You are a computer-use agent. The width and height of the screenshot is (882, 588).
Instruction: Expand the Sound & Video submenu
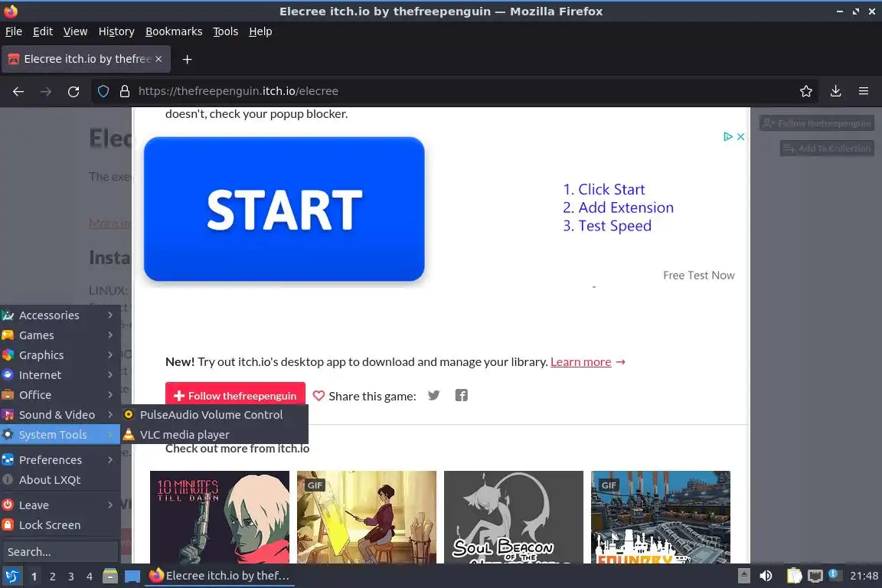pos(60,415)
